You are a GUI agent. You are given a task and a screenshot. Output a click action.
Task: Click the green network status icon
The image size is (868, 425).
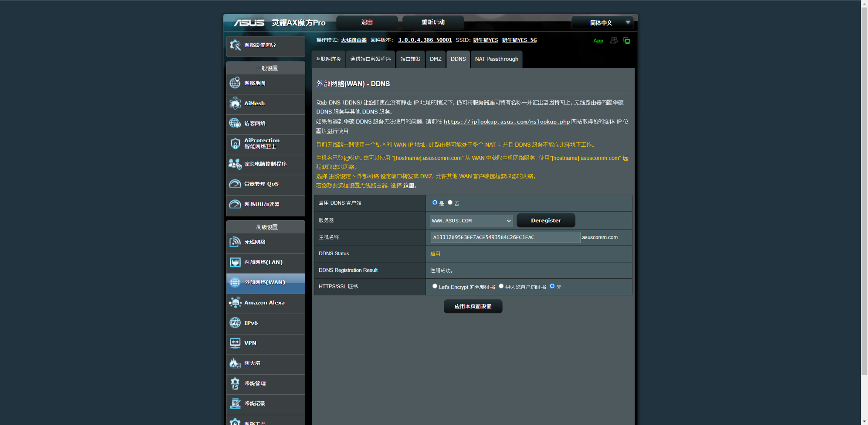(x=627, y=41)
